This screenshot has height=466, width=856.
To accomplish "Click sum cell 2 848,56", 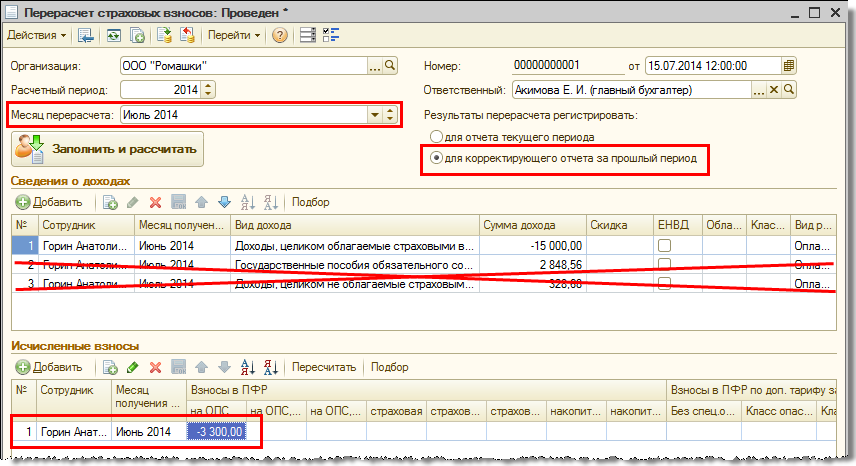I will pos(533,265).
